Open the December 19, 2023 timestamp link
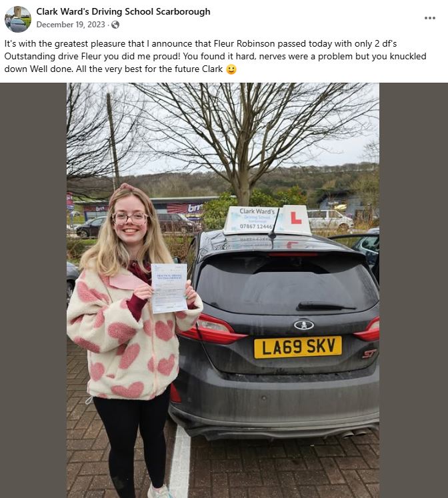 71,25
